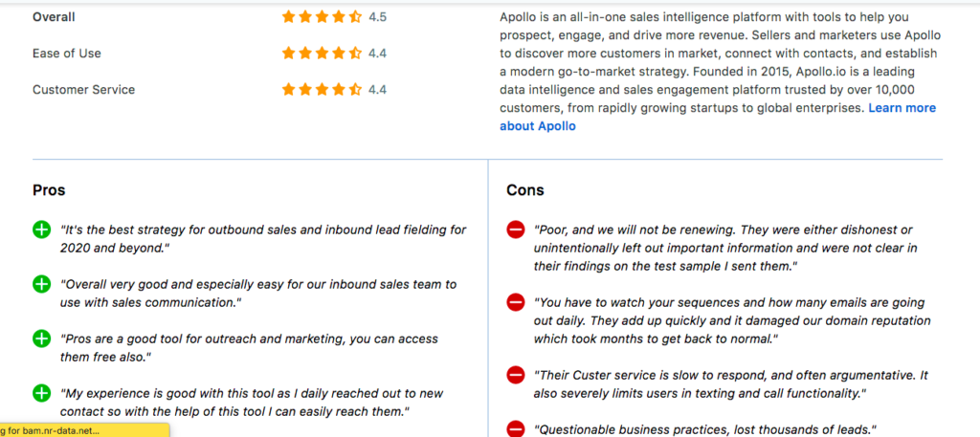This screenshot has height=437, width=980.
Task: Click the Ease of Use star rating
Action: coord(322,53)
